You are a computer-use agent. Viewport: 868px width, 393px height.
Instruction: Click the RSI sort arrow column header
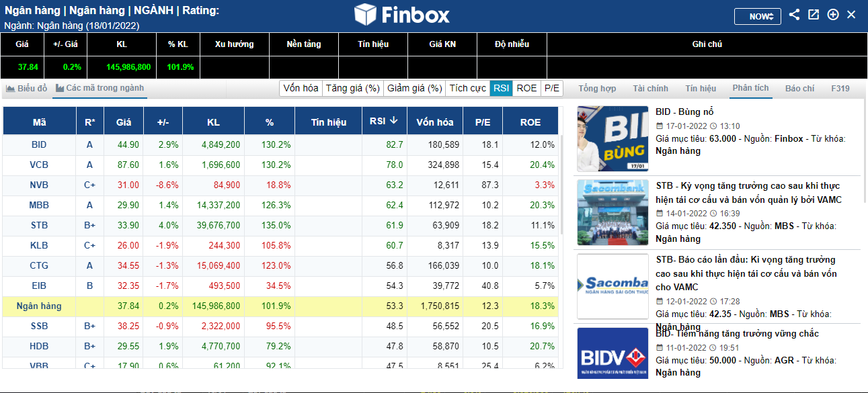pos(384,121)
